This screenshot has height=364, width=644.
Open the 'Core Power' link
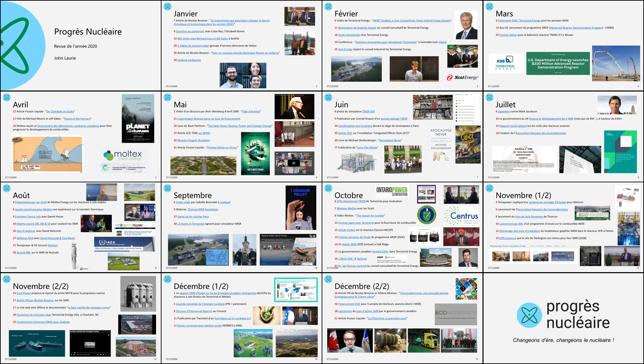click(x=24, y=293)
